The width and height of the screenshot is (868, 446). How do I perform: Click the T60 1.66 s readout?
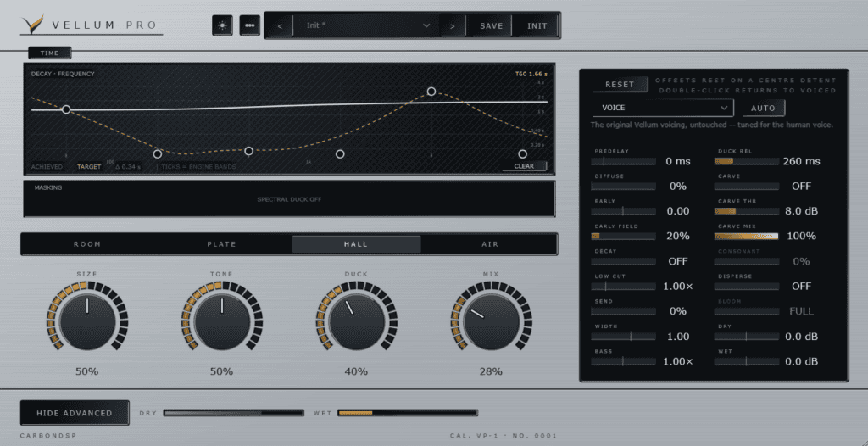coord(530,74)
